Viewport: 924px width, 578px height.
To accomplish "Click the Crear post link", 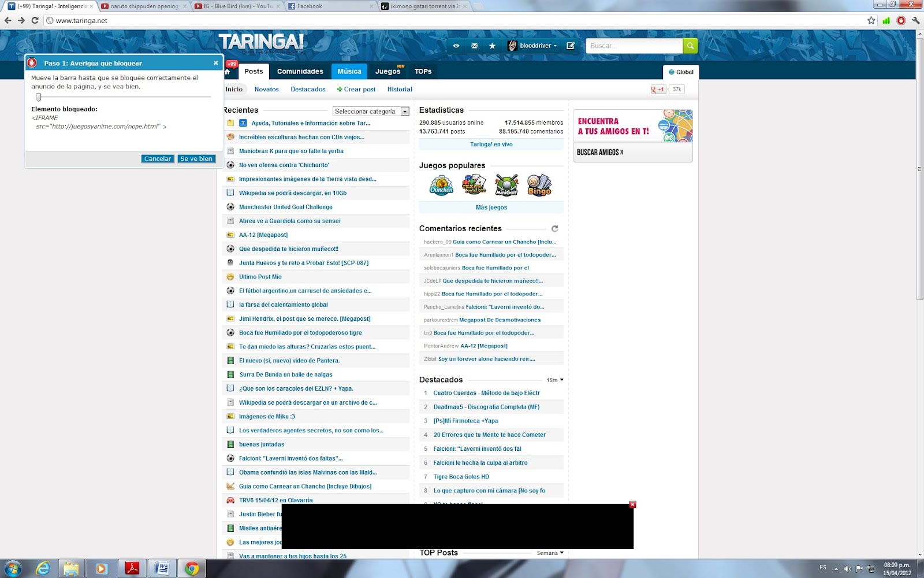I will tap(356, 89).
